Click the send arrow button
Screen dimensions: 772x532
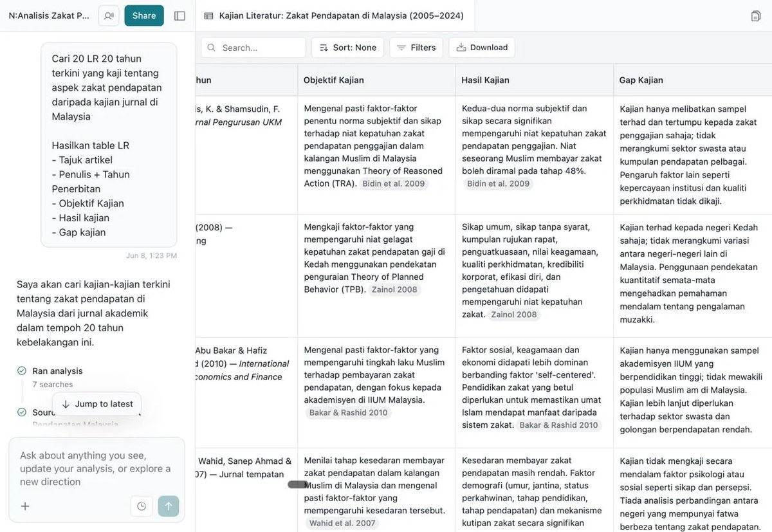click(x=169, y=506)
